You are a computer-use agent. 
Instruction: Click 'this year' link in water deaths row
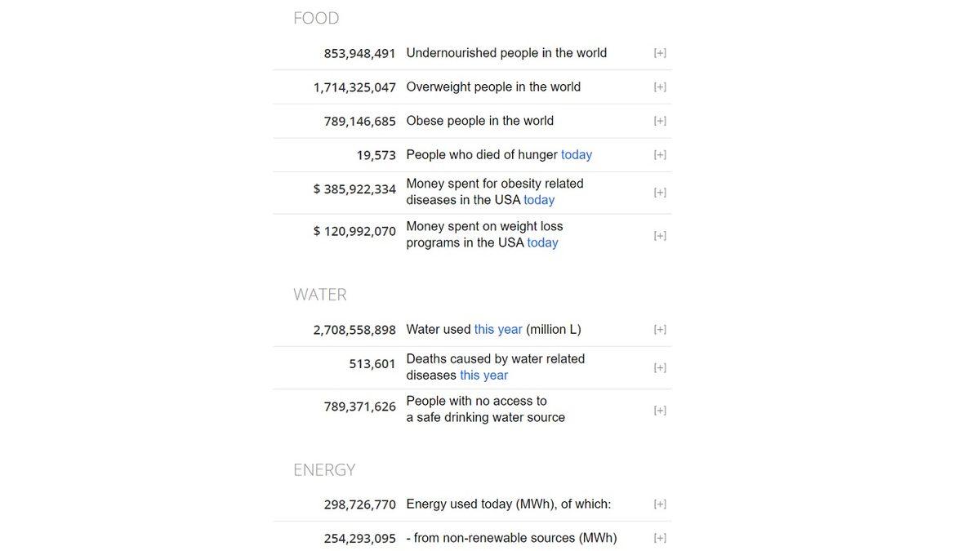[483, 375]
